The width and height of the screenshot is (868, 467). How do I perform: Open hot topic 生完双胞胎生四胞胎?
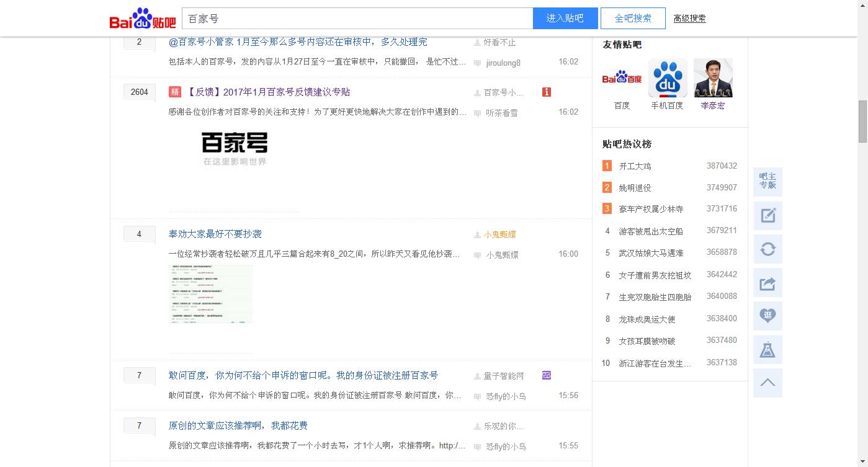pos(655,297)
